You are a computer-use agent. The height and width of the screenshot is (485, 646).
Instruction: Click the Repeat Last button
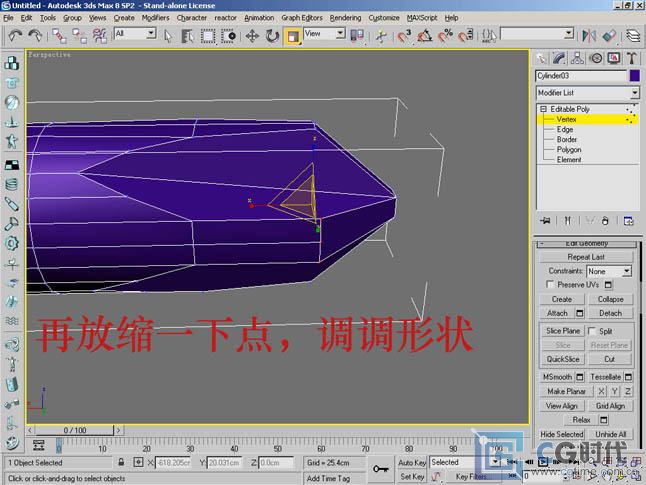pos(586,257)
